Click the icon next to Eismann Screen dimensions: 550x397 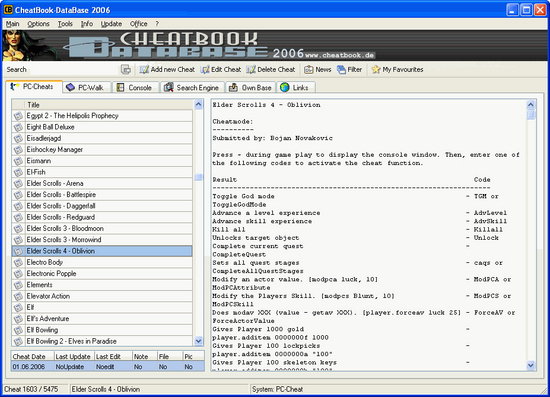(x=18, y=161)
